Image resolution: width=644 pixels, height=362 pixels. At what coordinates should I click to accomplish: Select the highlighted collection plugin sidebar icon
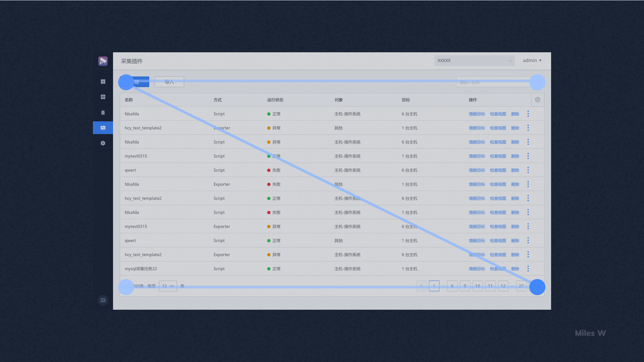pos(103,128)
